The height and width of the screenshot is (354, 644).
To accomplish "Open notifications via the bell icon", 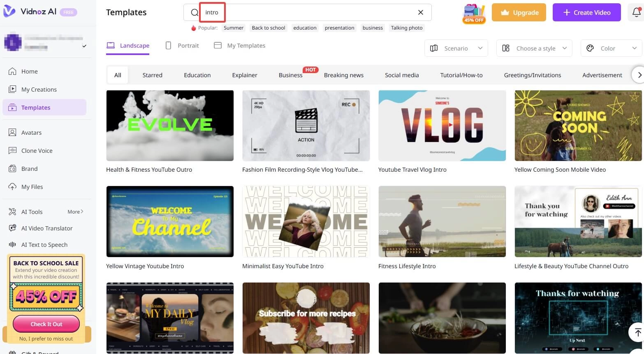I will click(635, 12).
